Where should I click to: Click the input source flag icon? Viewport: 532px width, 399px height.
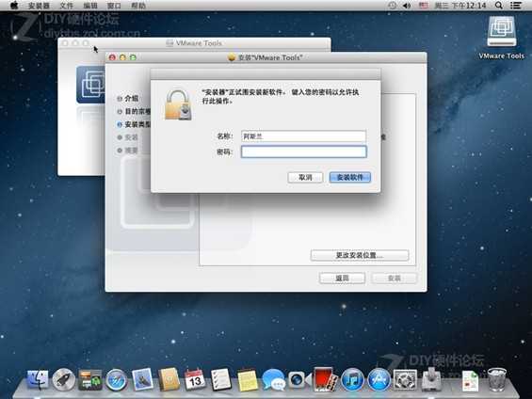tap(423, 6)
